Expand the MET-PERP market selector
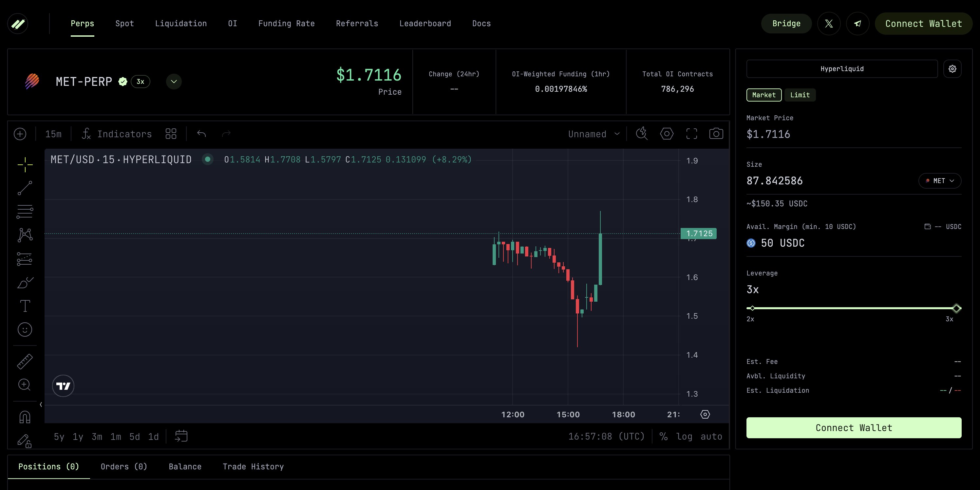980x490 pixels. 174,82
